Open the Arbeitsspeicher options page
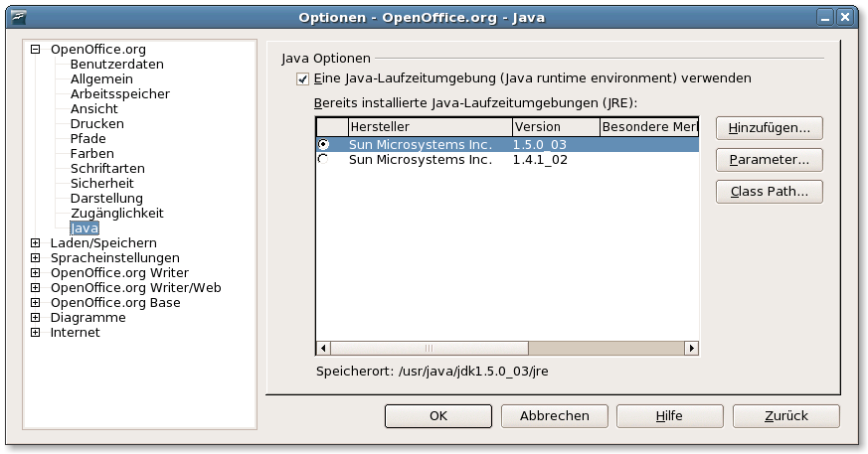 119,94
